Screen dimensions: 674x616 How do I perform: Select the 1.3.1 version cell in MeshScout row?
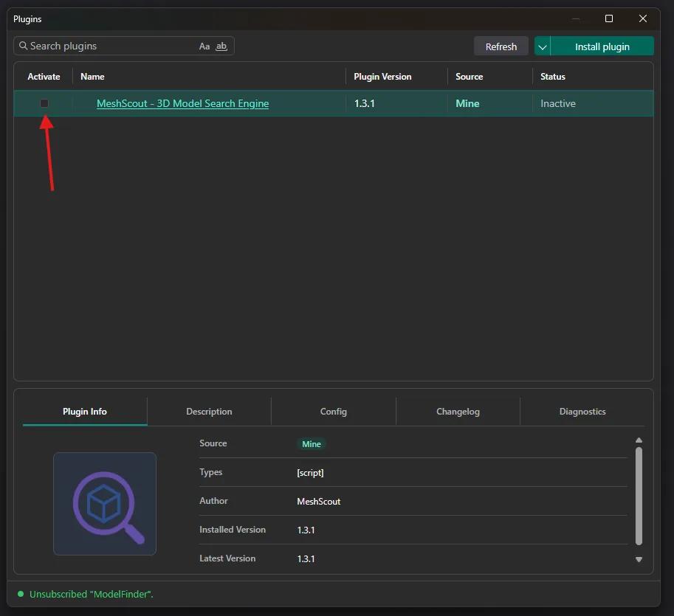364,103
